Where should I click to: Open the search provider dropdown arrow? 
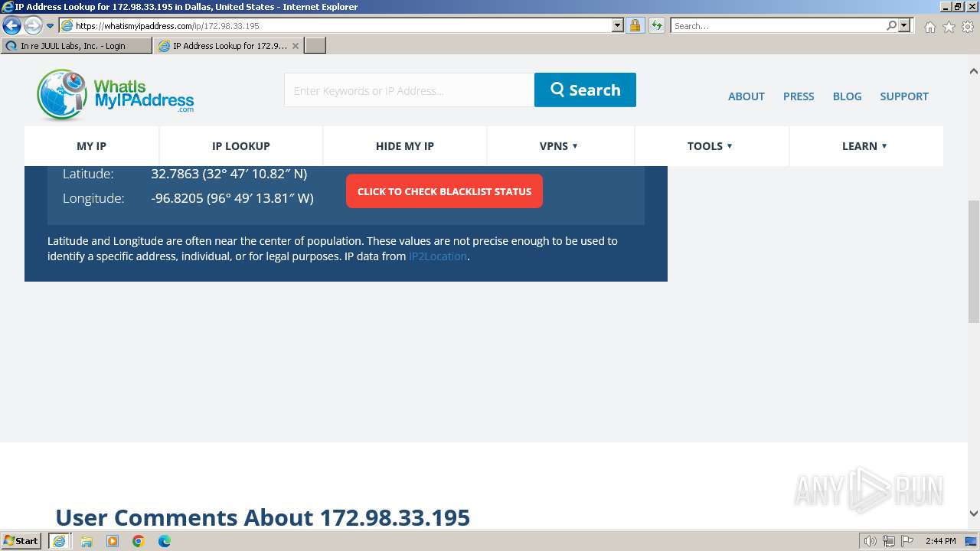coord(904,26)
